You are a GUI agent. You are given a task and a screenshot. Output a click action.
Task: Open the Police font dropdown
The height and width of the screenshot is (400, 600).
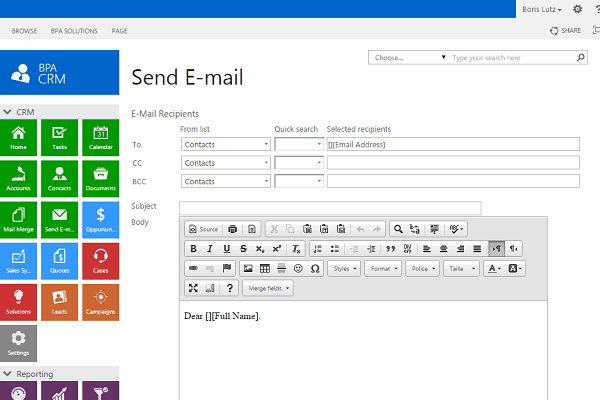(423, 268)
